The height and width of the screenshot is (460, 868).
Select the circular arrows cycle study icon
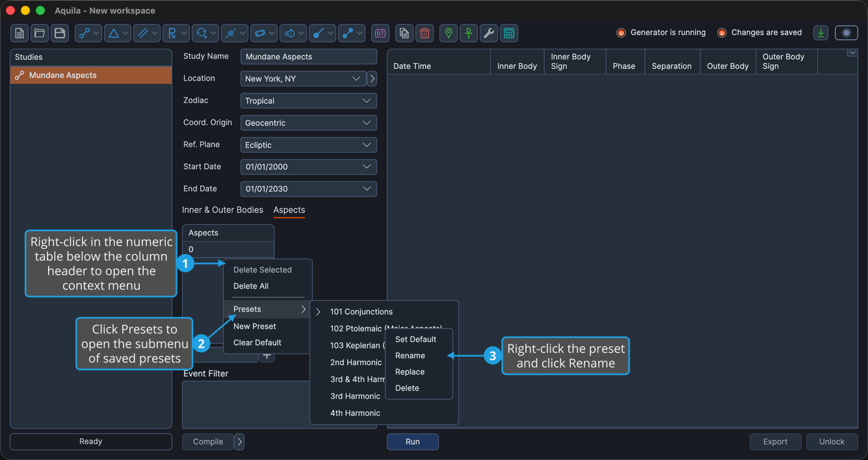201,33
